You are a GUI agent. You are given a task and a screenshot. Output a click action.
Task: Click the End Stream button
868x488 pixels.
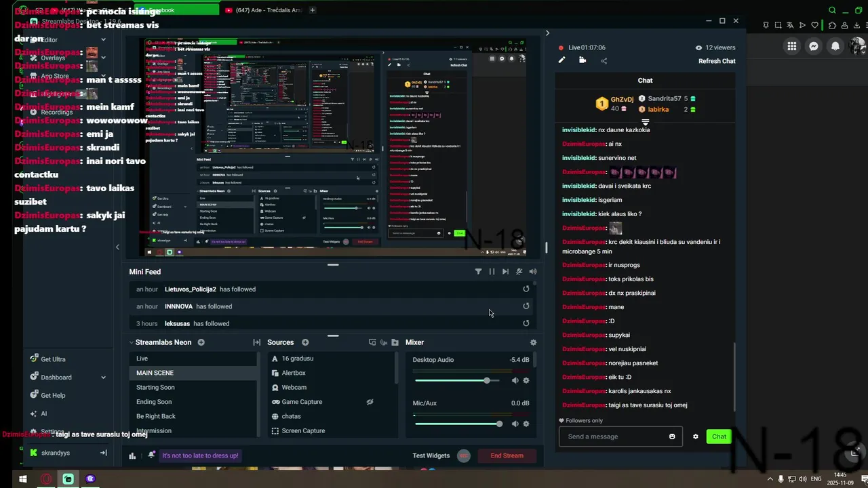click(x=507, y=455)
